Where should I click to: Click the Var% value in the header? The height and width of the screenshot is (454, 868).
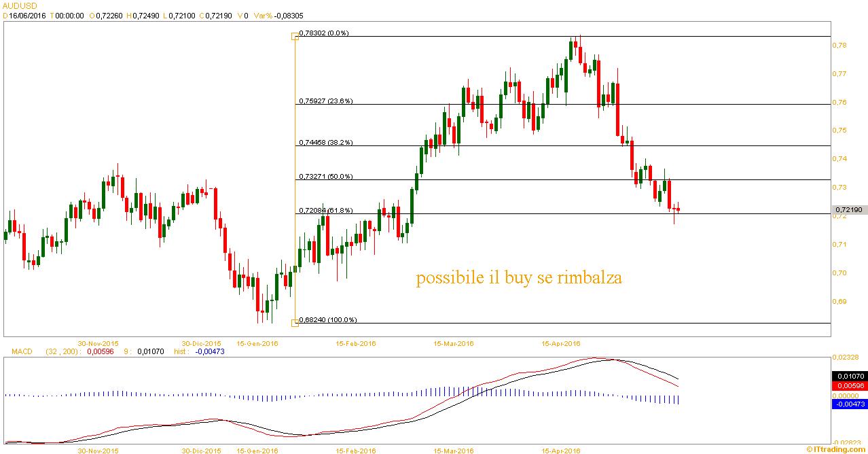(280, 15)
